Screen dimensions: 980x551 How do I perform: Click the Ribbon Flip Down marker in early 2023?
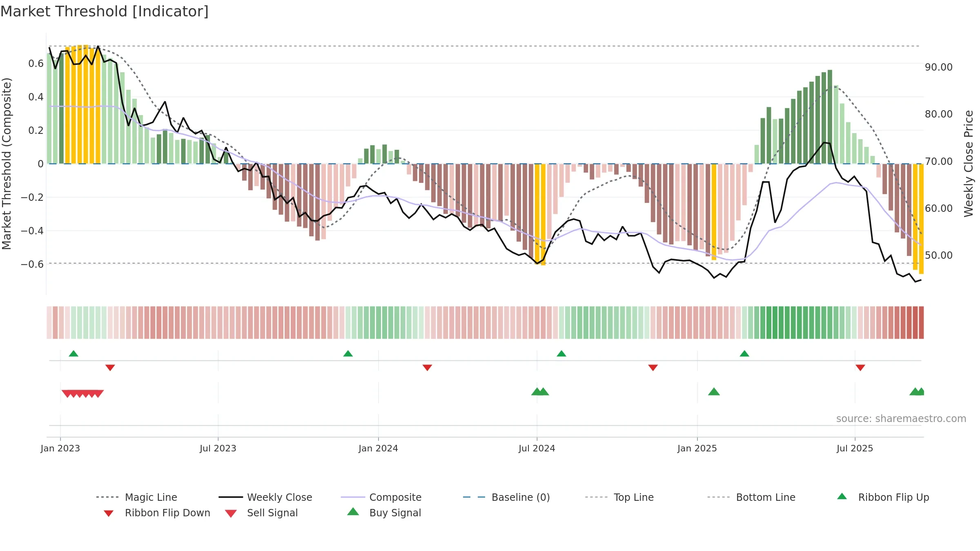(110, 368)
